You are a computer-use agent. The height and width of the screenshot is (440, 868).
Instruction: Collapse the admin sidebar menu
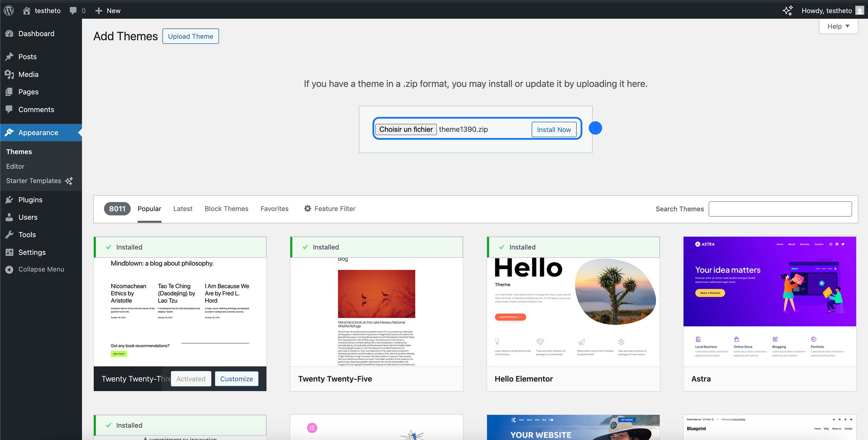[x=9, y=269]
